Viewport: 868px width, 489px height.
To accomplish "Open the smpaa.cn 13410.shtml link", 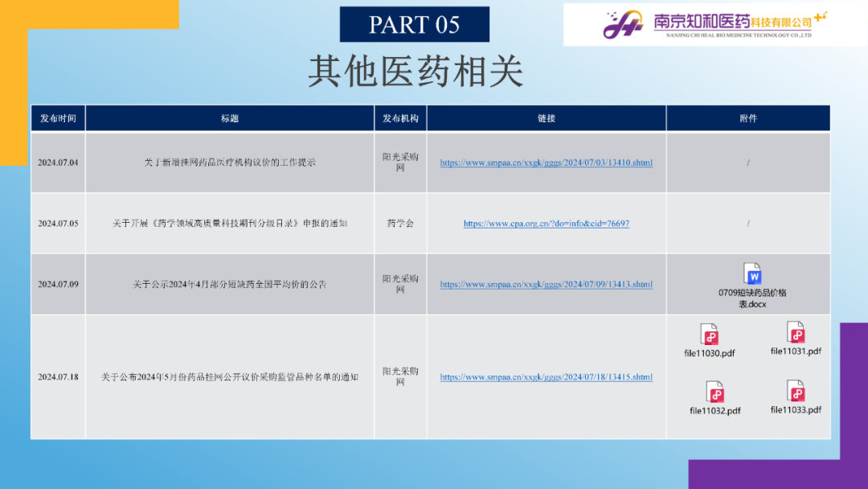I will pos(546,162).
